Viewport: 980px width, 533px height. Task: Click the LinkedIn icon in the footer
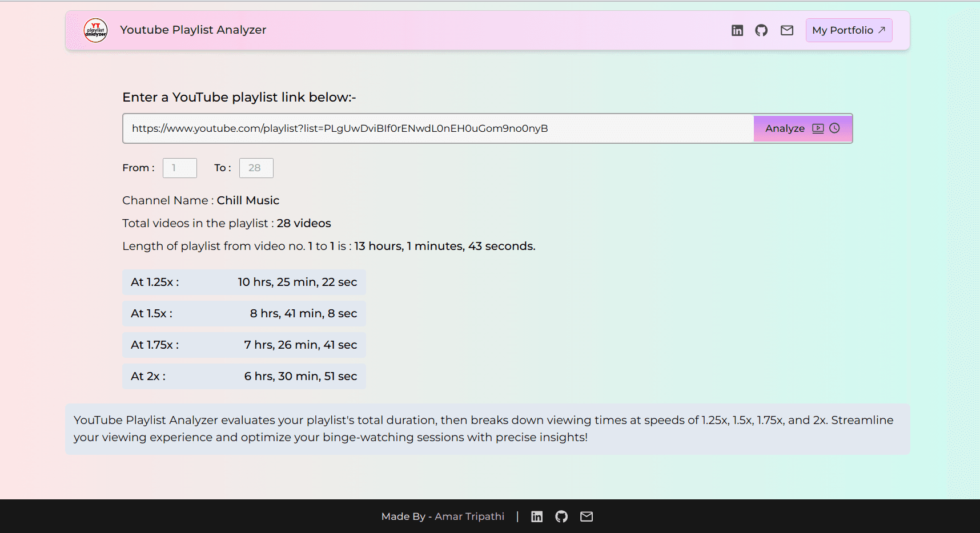tap(537, 516)
